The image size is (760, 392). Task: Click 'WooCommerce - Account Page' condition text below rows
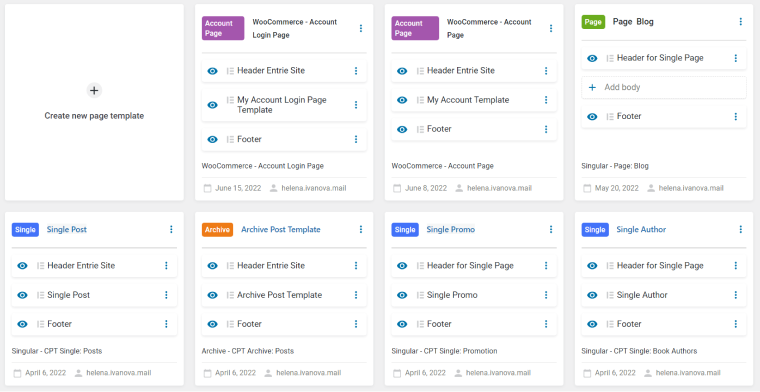coord(443,166)
